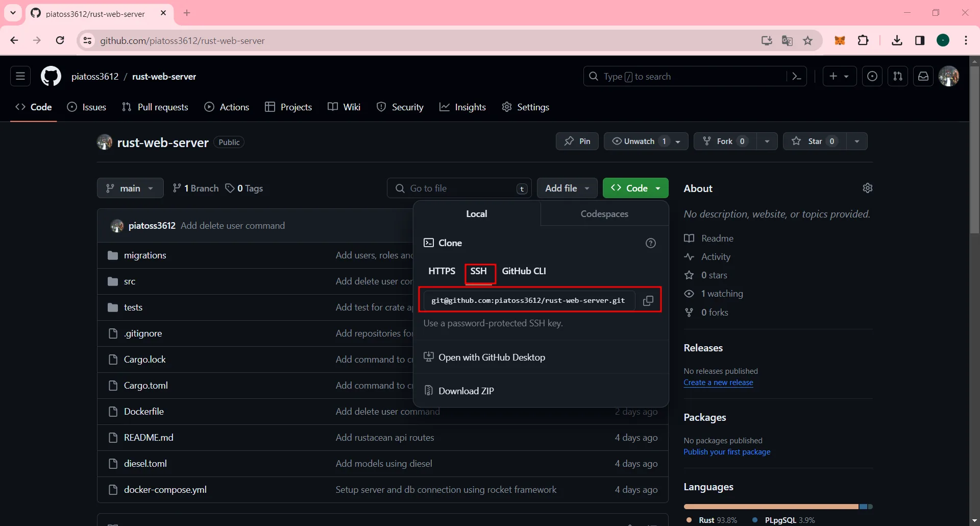
Task: Open the Cargo.toml file
Action: [146, 386]
